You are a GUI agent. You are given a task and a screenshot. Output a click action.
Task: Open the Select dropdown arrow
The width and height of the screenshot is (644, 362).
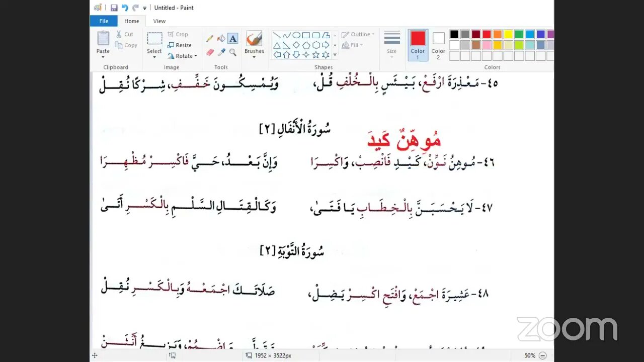coord(154,57)
